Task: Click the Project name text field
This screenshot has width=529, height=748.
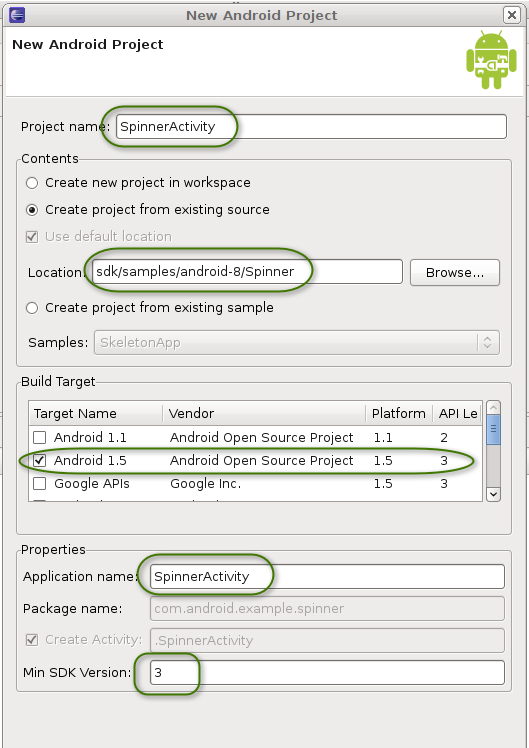Action: tap(311, 126)
